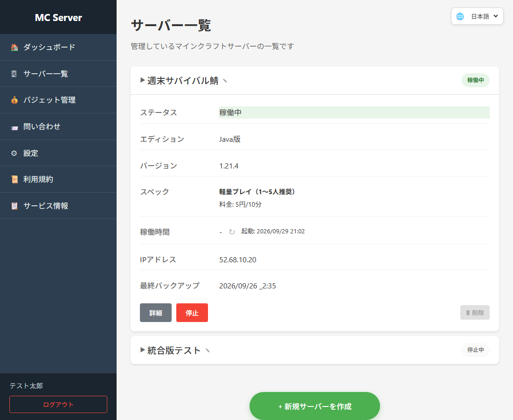Click the MC Server logo title
The image size is (513, 420).
click(x=58, y=17)
